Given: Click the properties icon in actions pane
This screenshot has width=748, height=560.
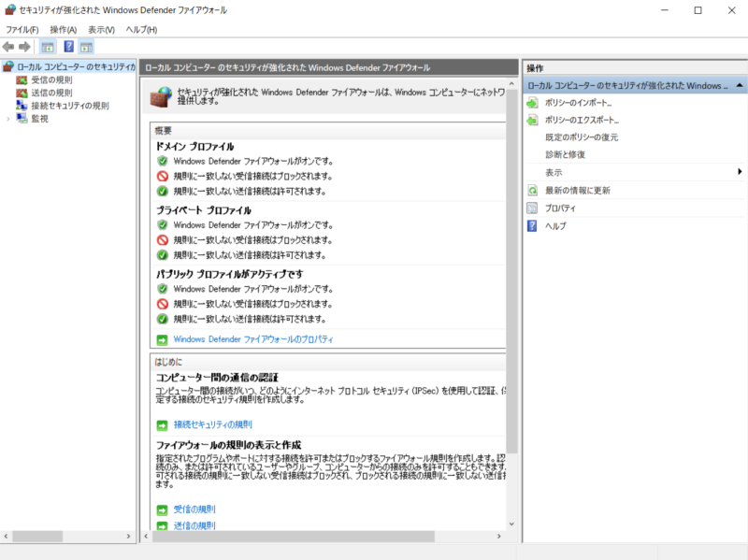Looking at the screenshot, I should coord(532,208).
